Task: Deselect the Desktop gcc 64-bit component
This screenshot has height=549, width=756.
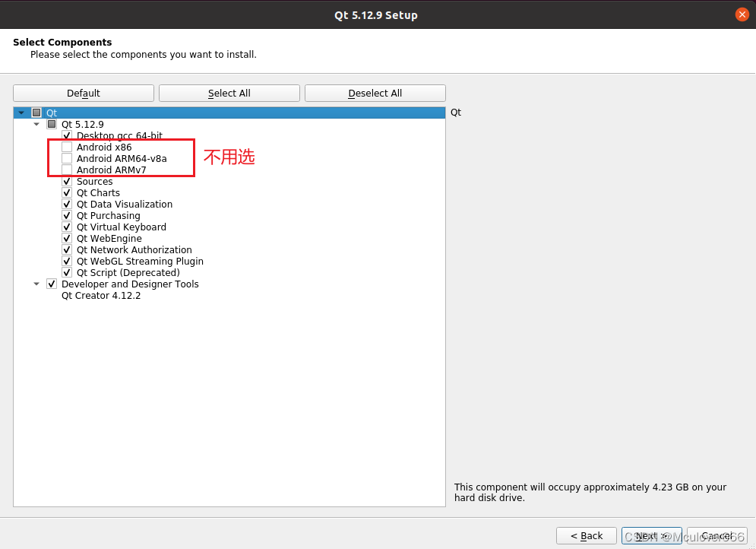Action: (67, 135)
